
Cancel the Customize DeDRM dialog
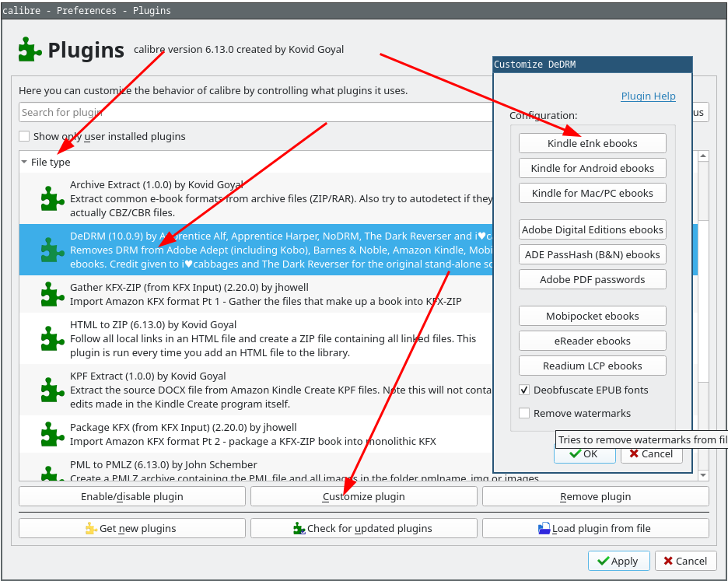(x=652, y=454)
